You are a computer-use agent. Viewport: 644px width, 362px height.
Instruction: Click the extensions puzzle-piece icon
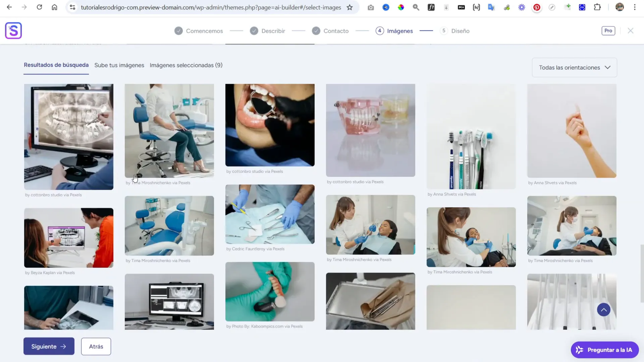coord(598,7)
